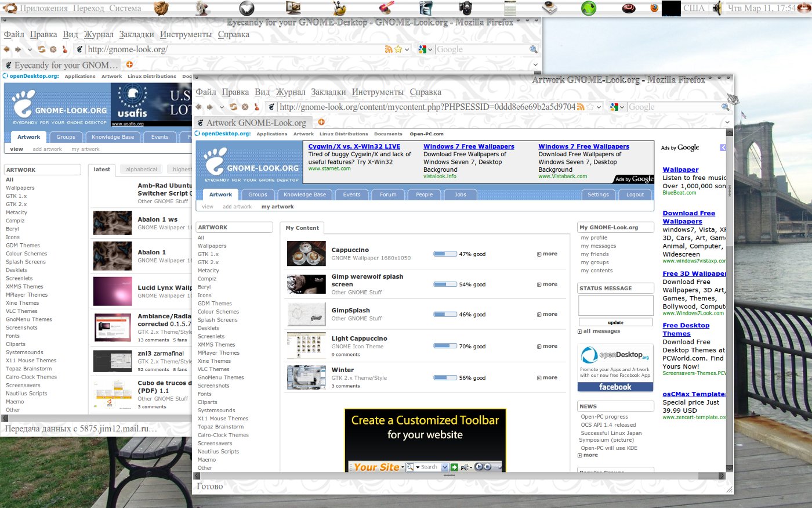Select 'GTK 2.x' in Artwork window category list
Viewport: 812px width, 508px height.
pyautogui.click(x=208, y=262)
